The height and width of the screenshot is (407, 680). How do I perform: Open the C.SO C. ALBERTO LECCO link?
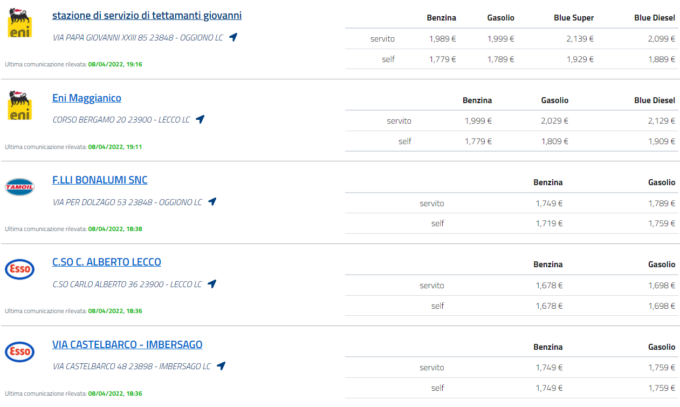[106, 262]
